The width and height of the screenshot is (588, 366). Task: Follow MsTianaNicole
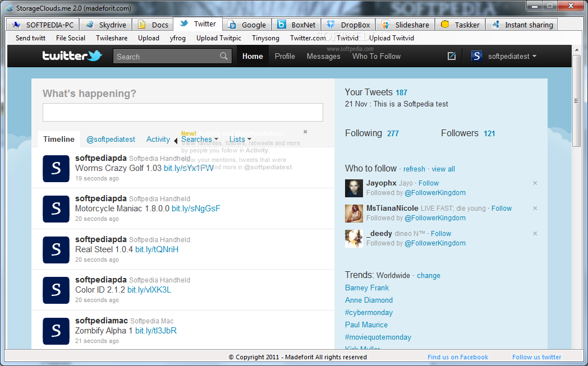(x=502, y=209)
